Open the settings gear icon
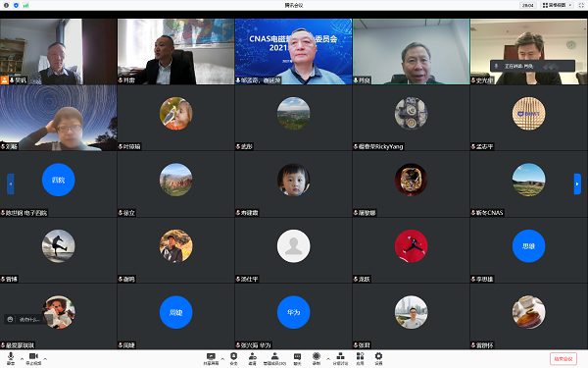This screenshot has width=588, height=368. [378, 358]
